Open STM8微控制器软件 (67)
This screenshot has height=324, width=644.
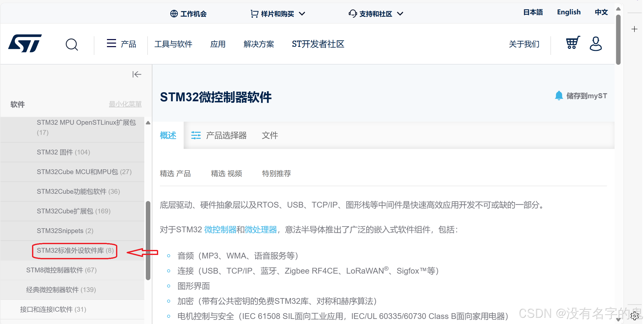[x=72, y=270]
